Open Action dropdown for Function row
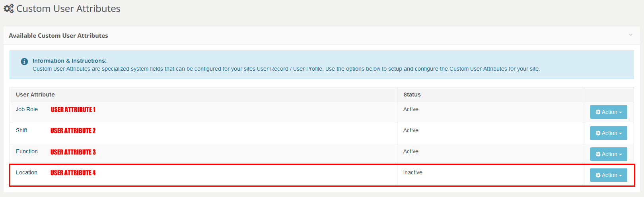 point(609,154)
